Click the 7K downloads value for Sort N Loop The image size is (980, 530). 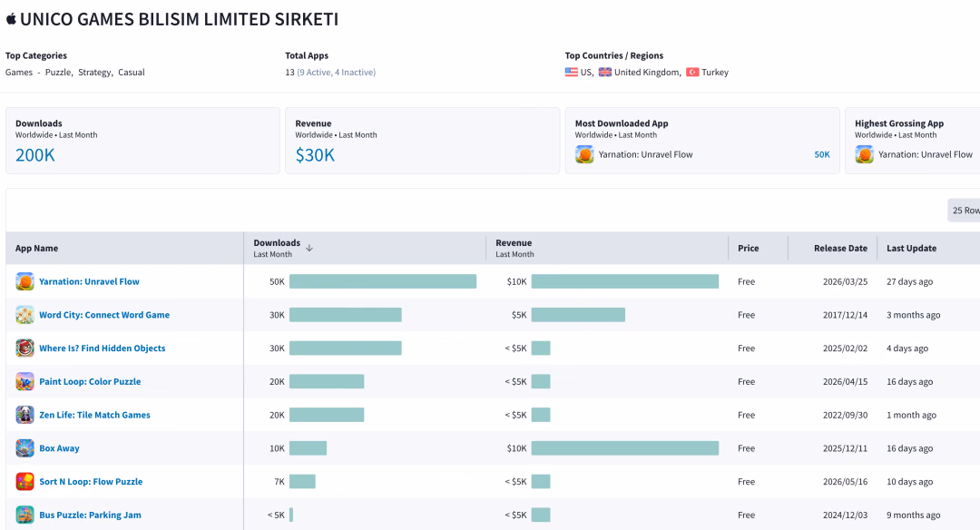pos(279,482)
